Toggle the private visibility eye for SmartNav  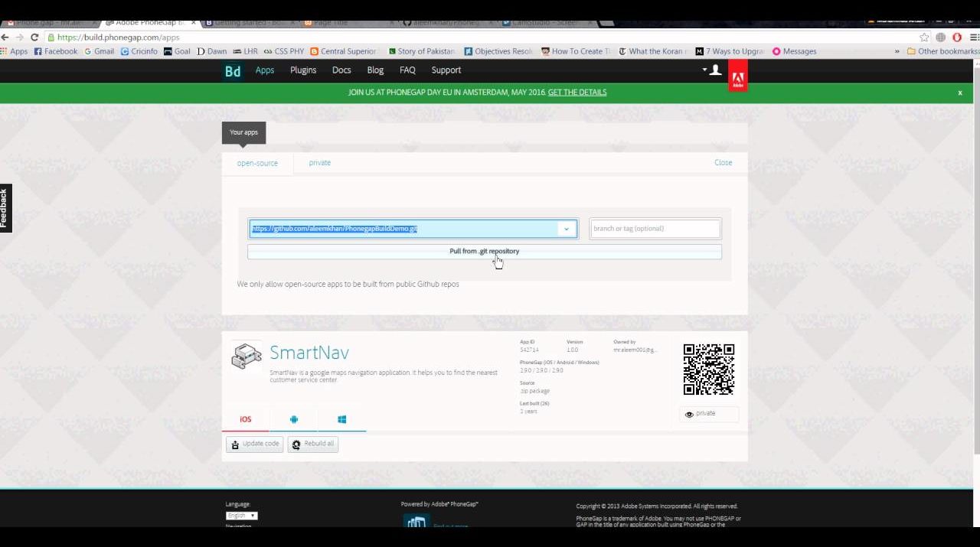coord(708,414)
